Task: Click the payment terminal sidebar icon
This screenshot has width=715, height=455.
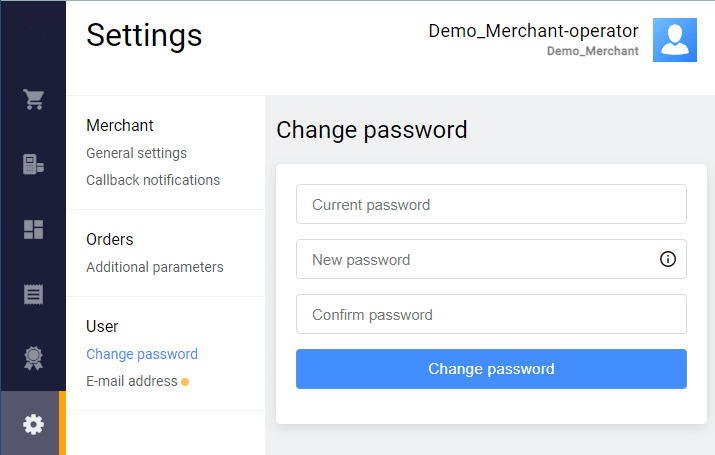Action: point(33,165)
